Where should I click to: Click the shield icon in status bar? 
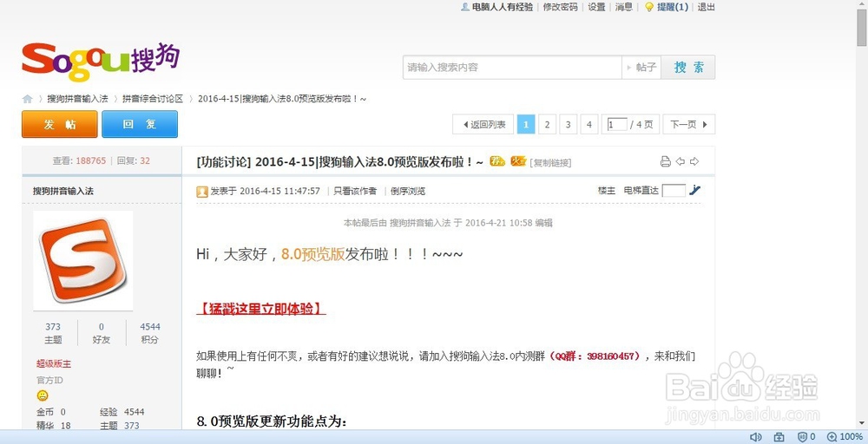coord(802,437)
